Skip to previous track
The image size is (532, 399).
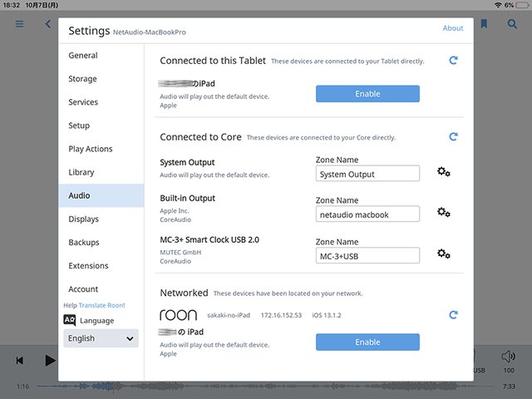click(x=20, y=361)
